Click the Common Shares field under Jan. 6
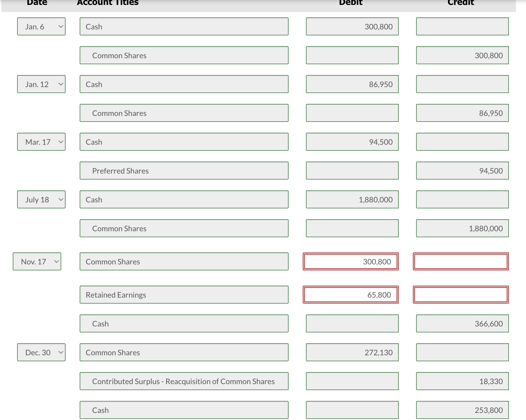The width and height of the screenshot is (526, 420). click(x=184, y=55)
